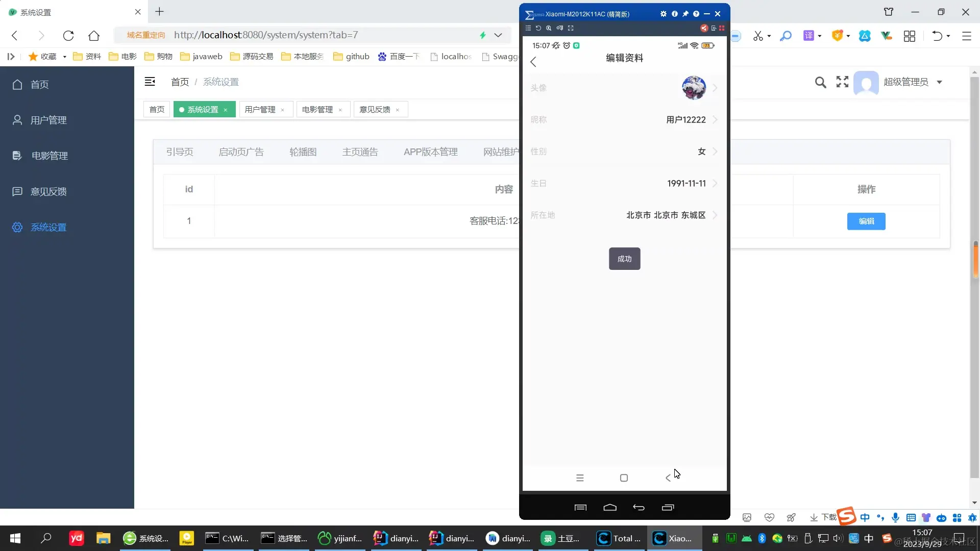Close the 电影管理 page tag
980x551 pixels.
point(340,110)
